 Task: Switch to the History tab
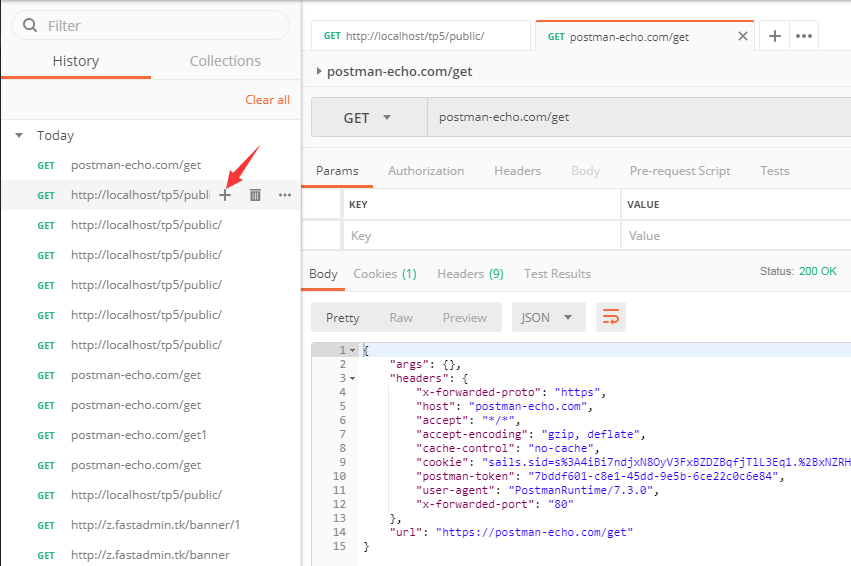(76, 61)
